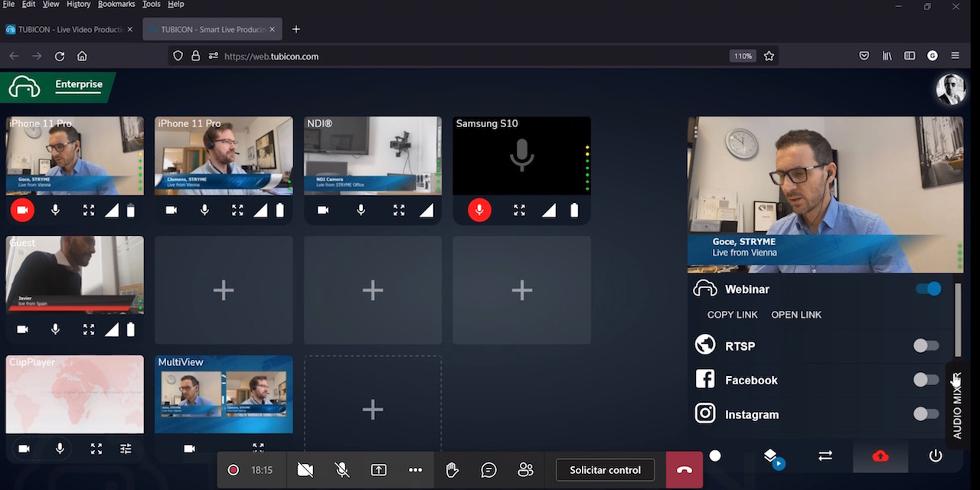Viewport: 980px width, 490px height.
Task: Open Clemens' iPhone tile in fullscreen
Action: [237, 210]
